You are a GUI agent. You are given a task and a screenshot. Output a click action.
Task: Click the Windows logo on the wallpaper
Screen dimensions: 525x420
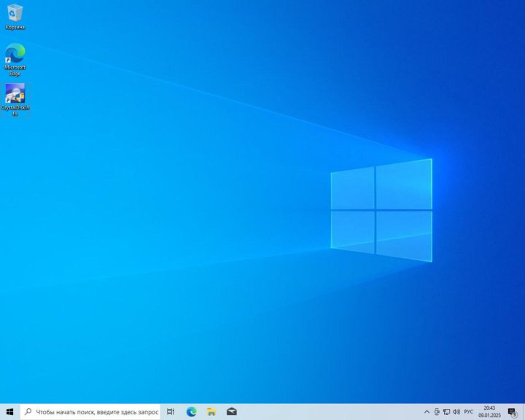[381, 210]
